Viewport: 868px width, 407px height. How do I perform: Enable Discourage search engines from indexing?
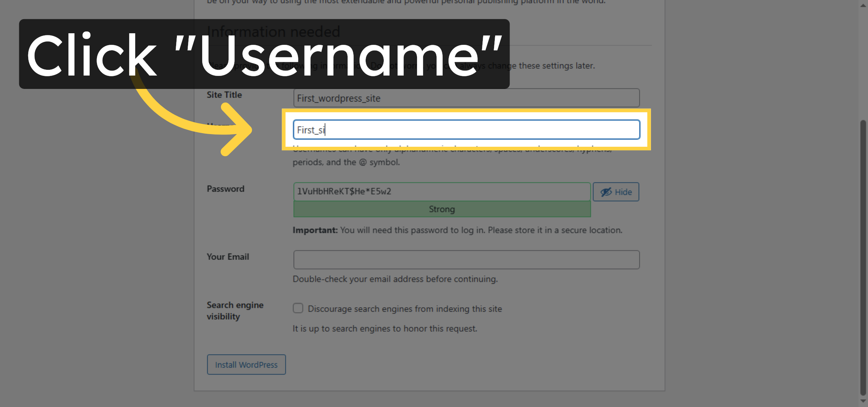297,308
